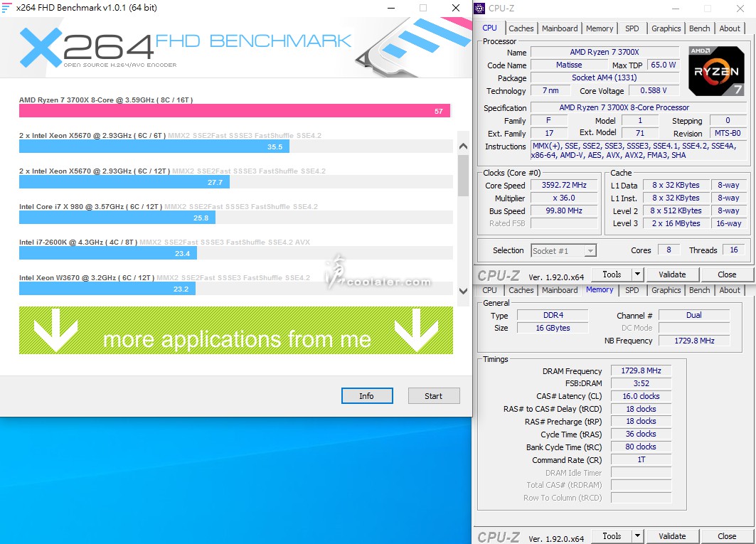Switch to the CPU tab in the memory window
This screenshot has height=544, width=756.
point(489,290)
